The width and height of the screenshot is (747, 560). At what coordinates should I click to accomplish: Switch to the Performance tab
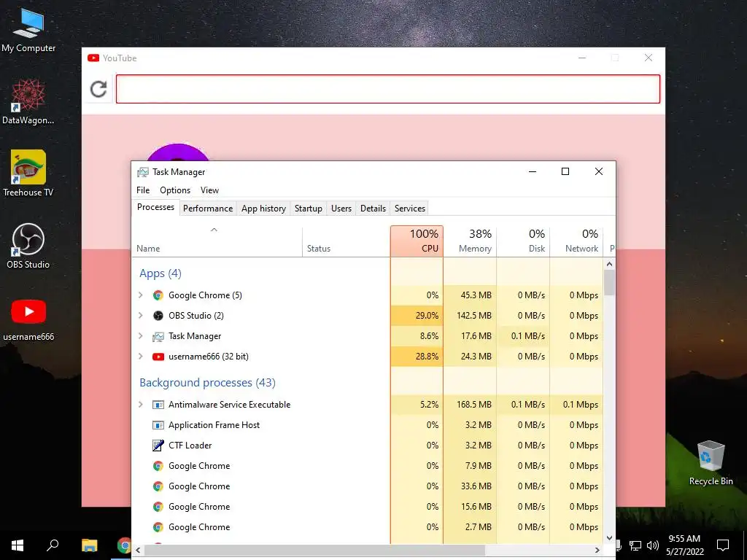[208, 209]
